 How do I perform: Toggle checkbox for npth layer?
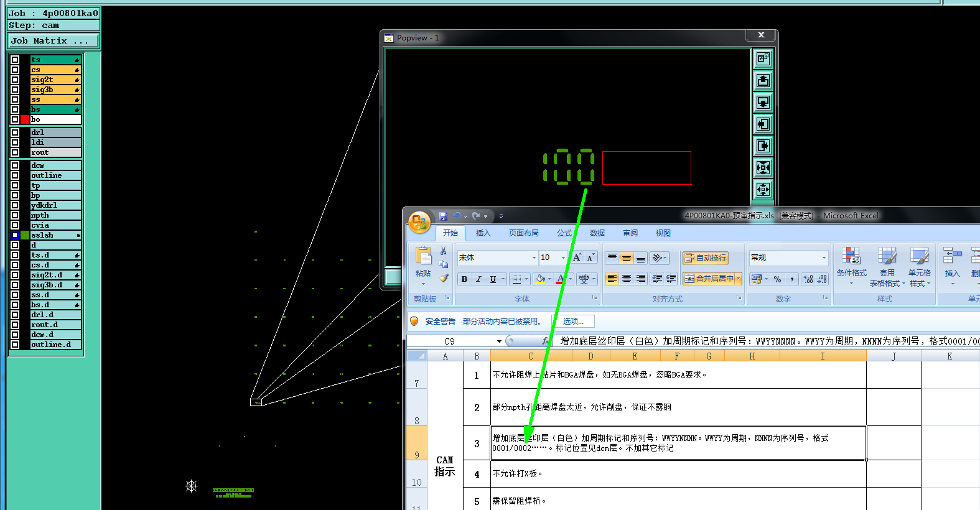point(15,215)
